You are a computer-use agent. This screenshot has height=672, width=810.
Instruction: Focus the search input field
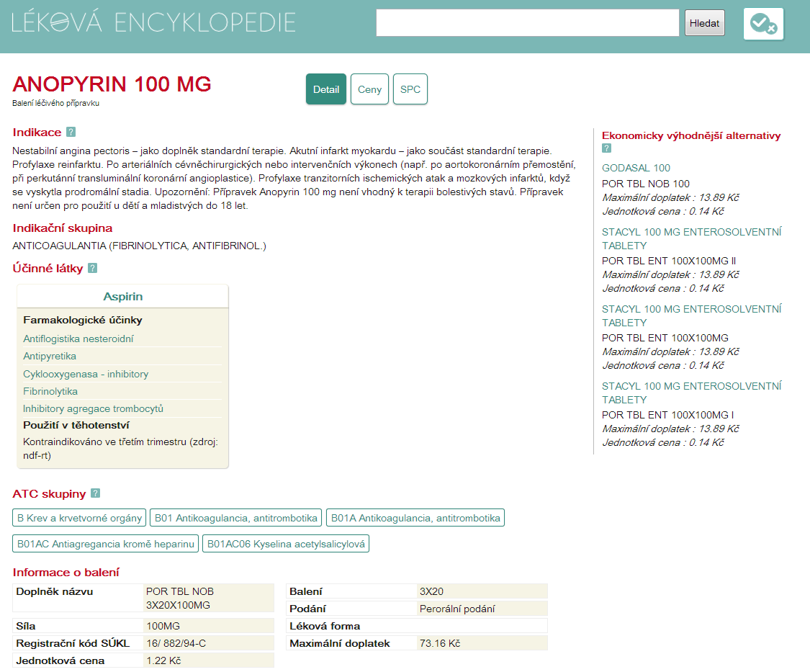[x=528, y=23]
